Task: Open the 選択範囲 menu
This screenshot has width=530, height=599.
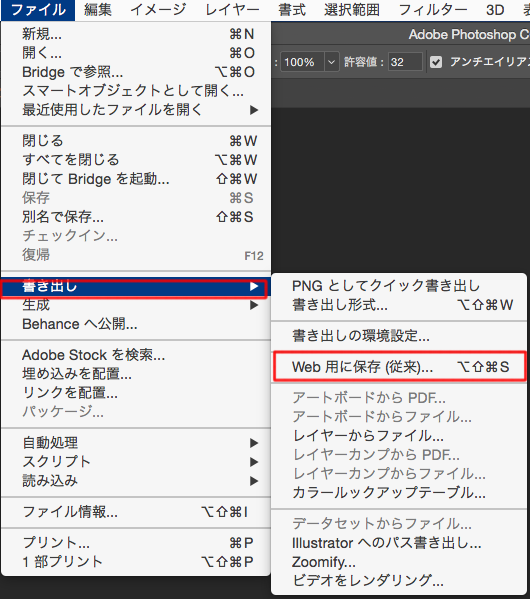Action: pyautogui.click(x=352, y=10)
